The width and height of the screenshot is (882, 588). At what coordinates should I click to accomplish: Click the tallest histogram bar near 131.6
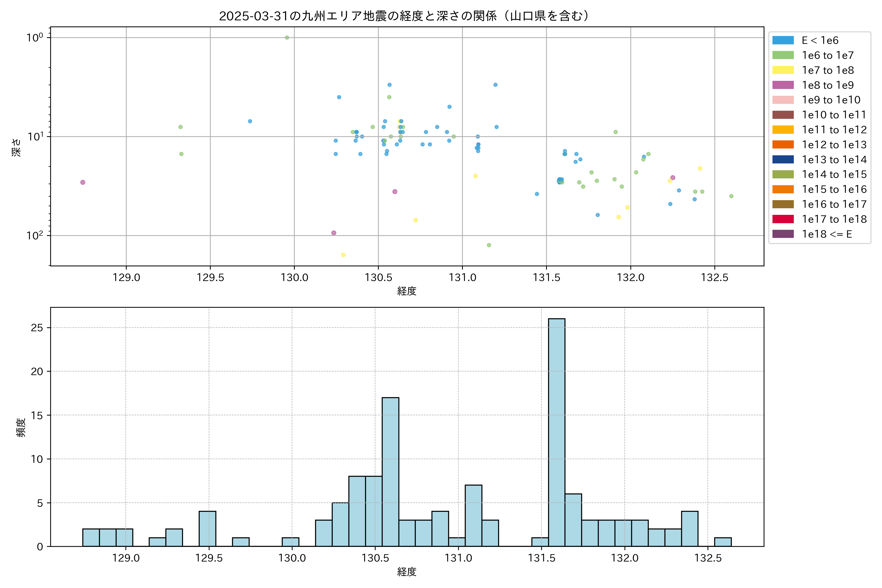(x=556, y=431)
